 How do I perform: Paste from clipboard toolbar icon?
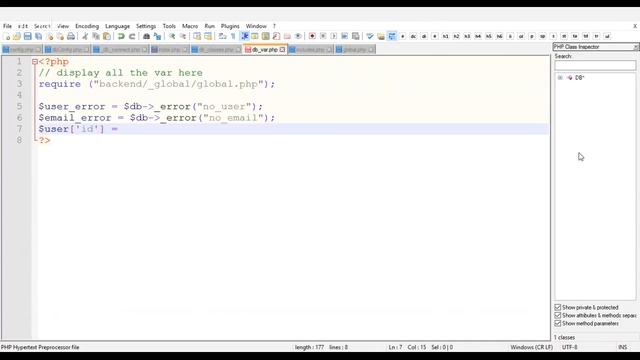[x=107, y=36]
